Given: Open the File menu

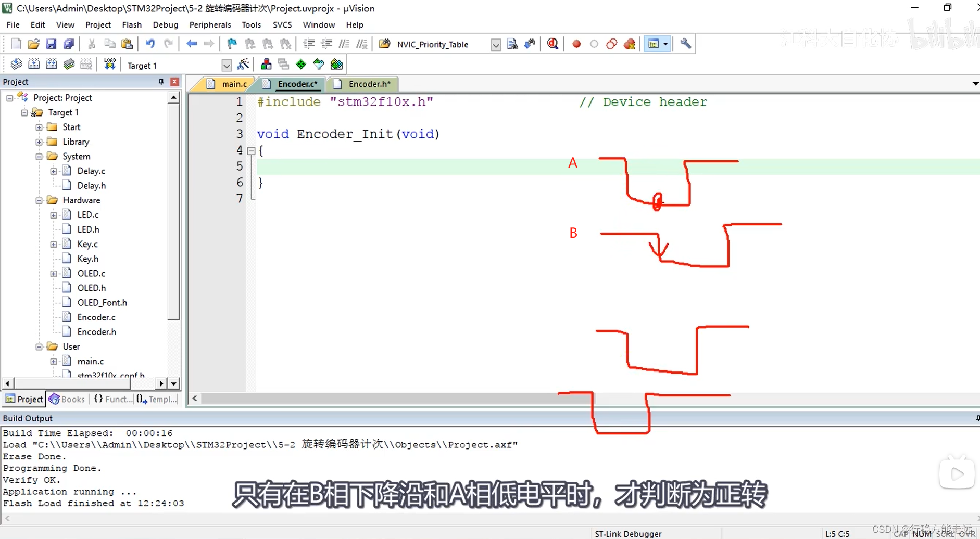Looking at the screenshot, I should tap(13, 24).
